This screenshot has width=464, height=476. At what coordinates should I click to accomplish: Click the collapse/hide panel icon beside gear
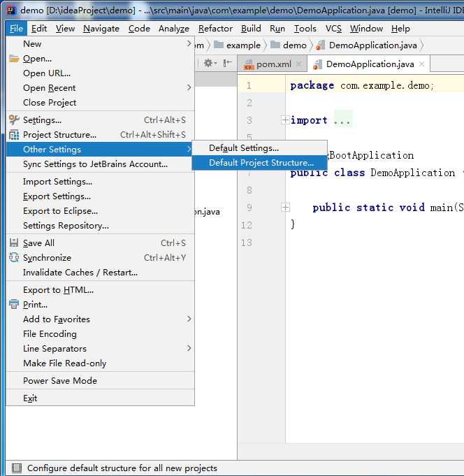[227, 63]
